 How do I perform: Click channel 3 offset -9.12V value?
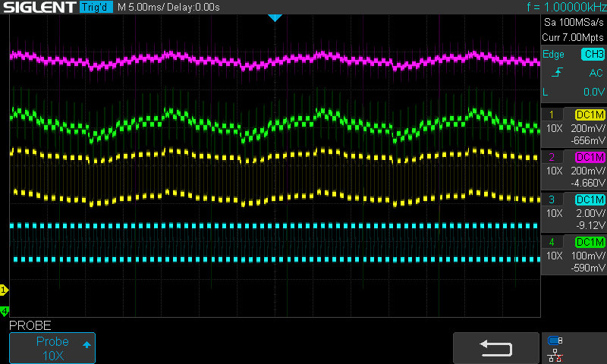tap(590, 225)
